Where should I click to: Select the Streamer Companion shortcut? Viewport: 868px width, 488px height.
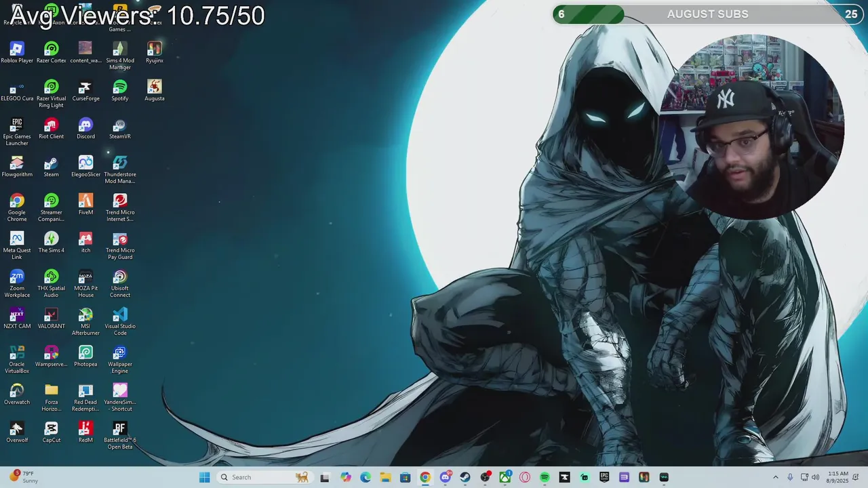pyautogui.click(x=51, y=207)
